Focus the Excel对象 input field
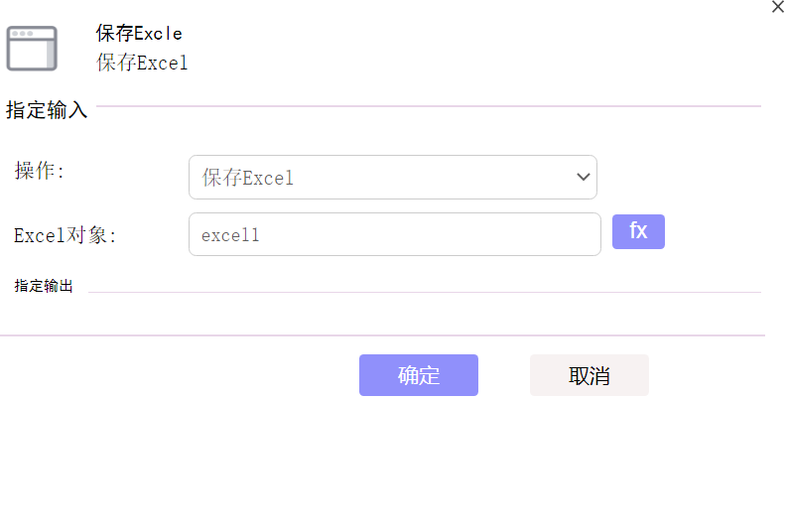The height and width of the screenshot is (532, 787). [x=395, y=234]
